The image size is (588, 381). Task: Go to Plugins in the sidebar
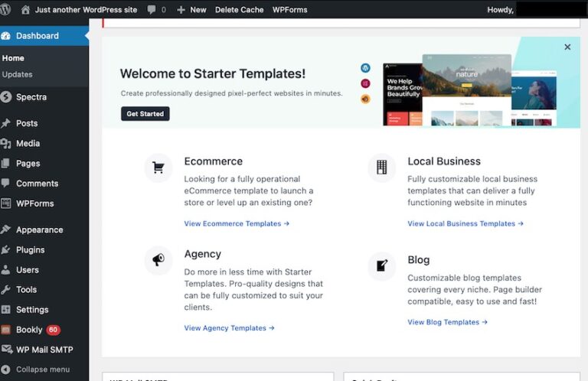(x=31, y=249)
